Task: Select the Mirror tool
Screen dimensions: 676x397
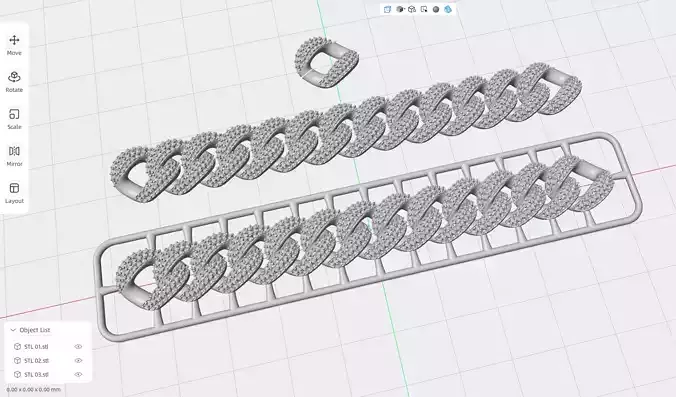Action: (x=14, y=156)
